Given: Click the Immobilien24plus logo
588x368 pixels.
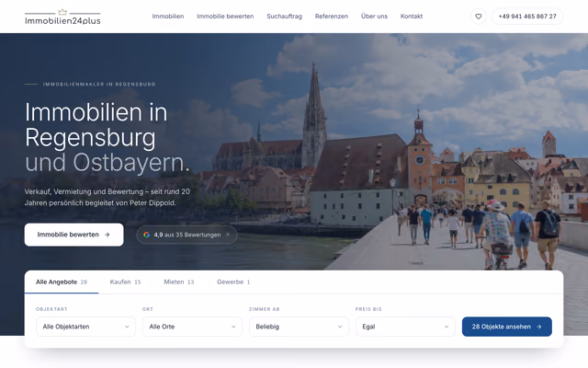Looking at the screenshot, I should 62,17.
